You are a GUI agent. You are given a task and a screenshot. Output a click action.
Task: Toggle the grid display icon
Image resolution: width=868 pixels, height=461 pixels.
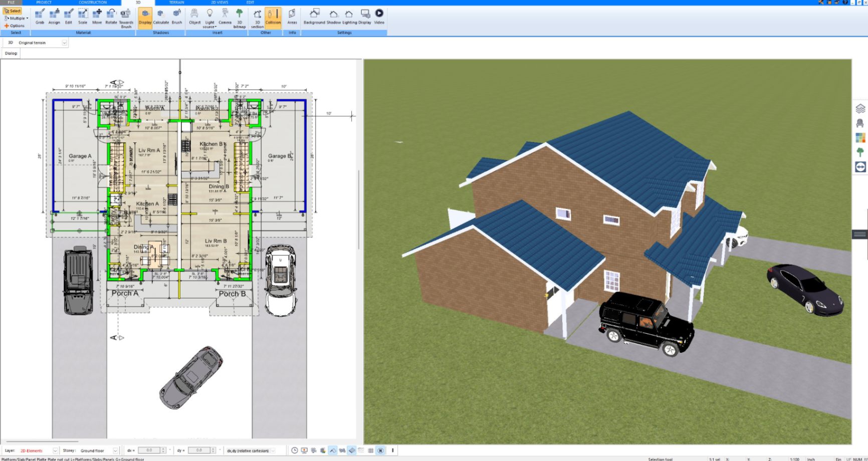pos(371,450)
